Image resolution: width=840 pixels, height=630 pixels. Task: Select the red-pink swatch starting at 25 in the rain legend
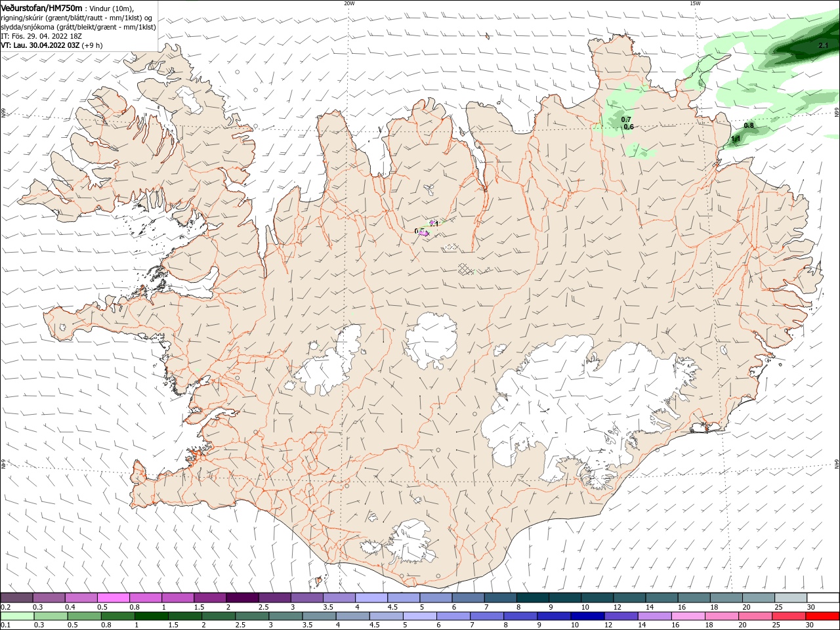click(x=788, y=616)
